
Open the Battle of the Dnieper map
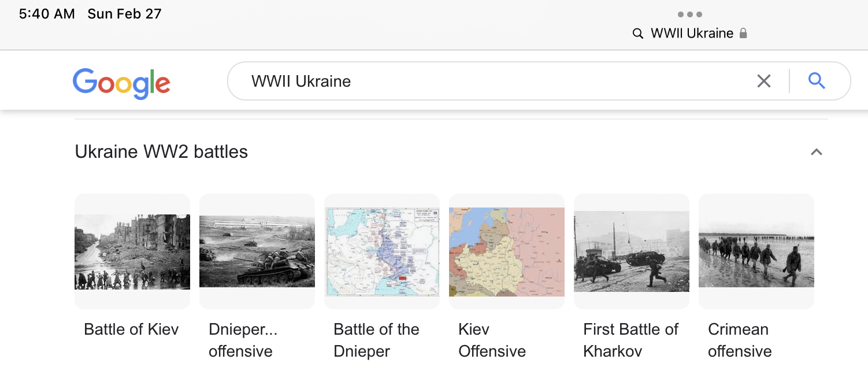[382, 251]
